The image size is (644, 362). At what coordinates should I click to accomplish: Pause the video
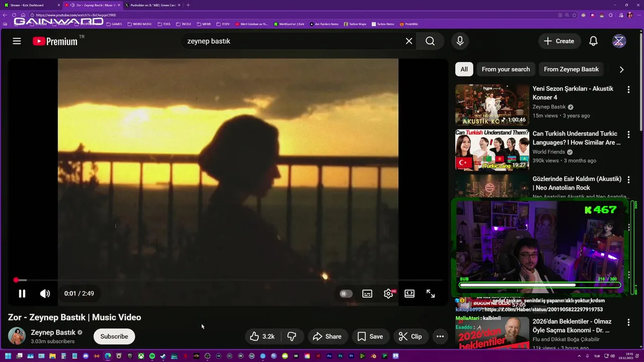click(22, 294)
